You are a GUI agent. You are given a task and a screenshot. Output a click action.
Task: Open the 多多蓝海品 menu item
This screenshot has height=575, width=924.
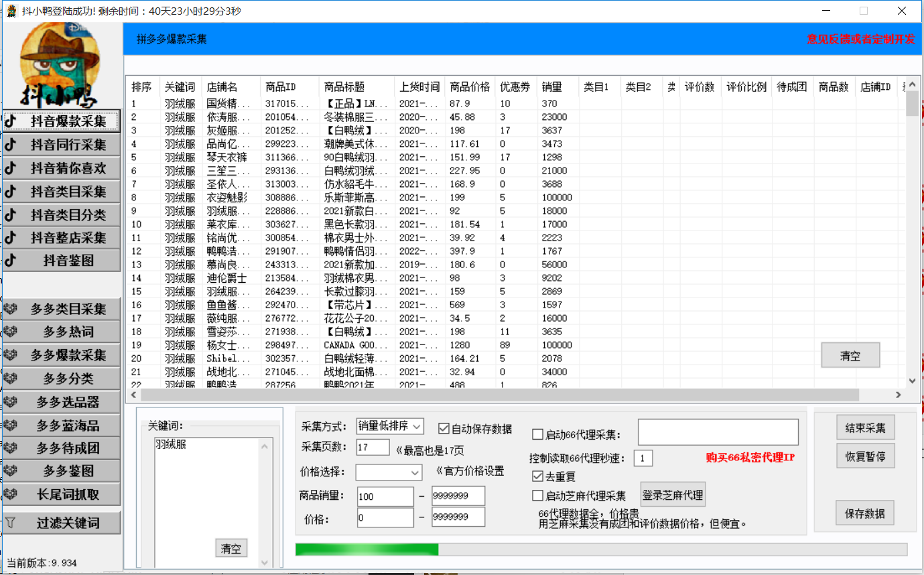(67, 426)
